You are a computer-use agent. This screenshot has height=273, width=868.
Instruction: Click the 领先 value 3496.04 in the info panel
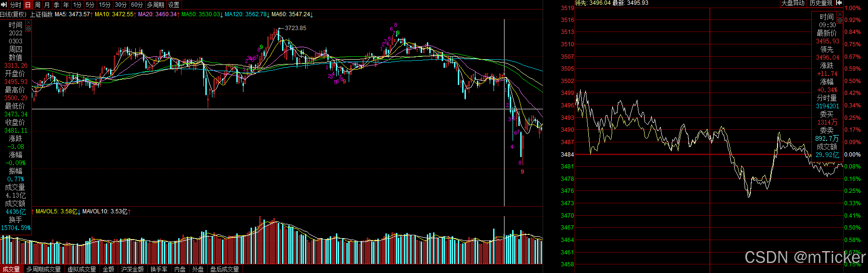[x=828, y=57]
